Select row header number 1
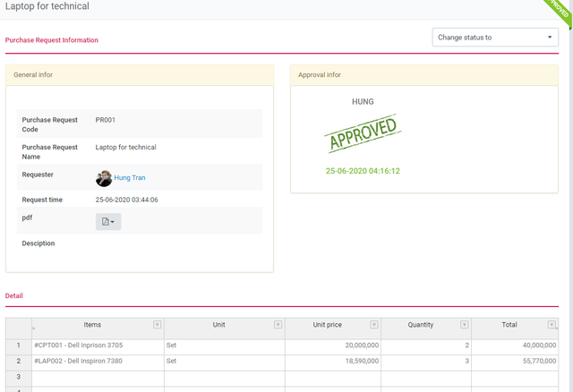This screenshot has width=573, height=392. (x=19, y=345)
